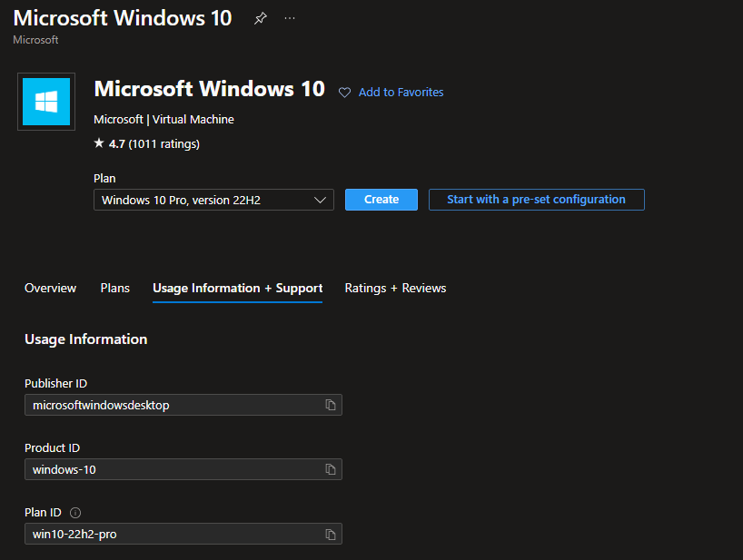
Task: Click the 4.7 star rating icon
Action: [99, 143]
